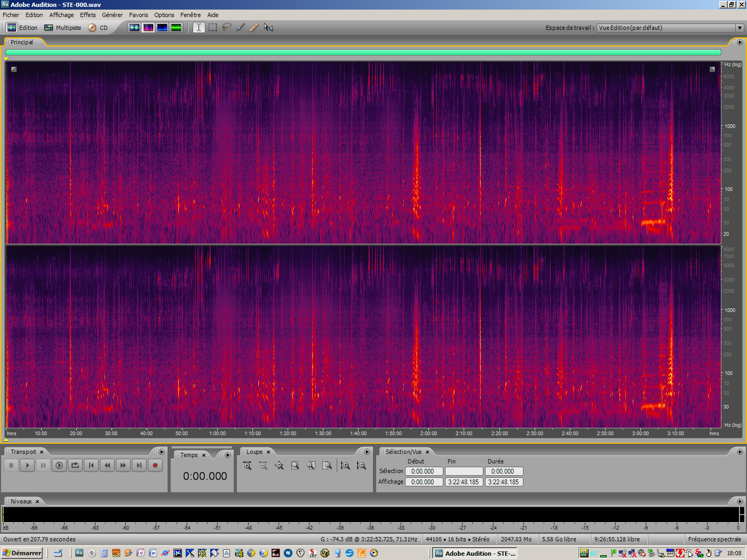
Task: Select the Effects Paintbrush tool
Action: 240,27
